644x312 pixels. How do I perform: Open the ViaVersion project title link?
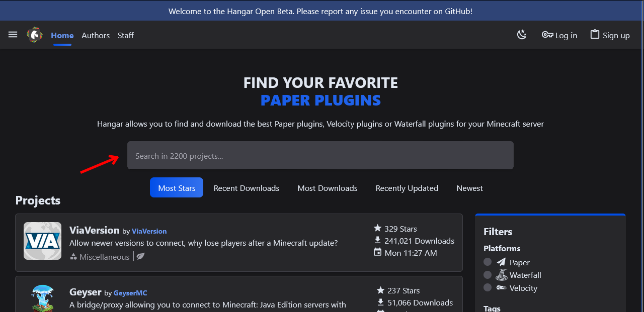(x=94, y=230)
